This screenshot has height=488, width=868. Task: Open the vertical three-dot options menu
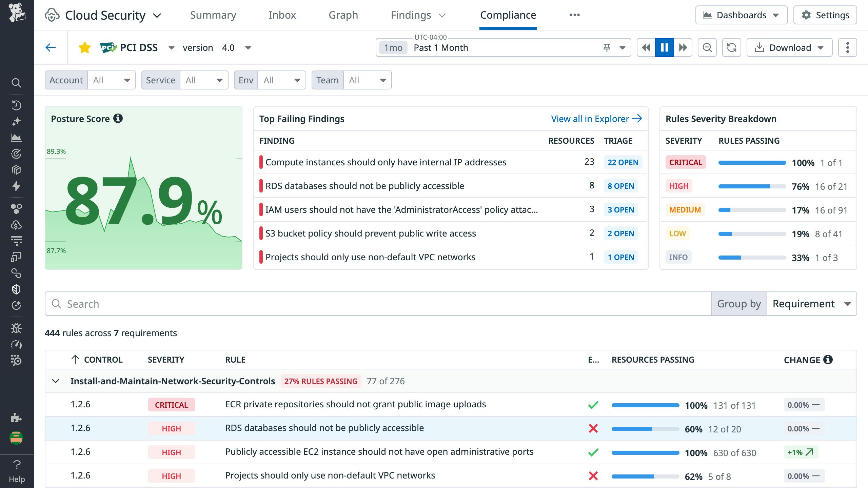coord(847,47)
